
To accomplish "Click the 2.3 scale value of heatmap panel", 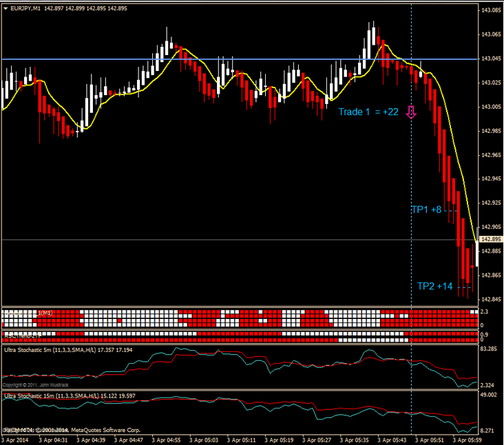I will 484,311.
